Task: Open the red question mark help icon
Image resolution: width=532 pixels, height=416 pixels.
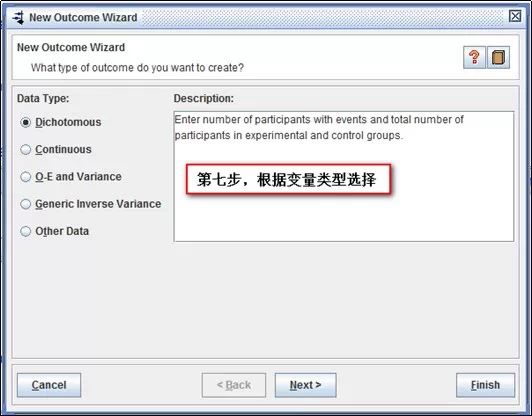Action: click(x=474, y=57)
